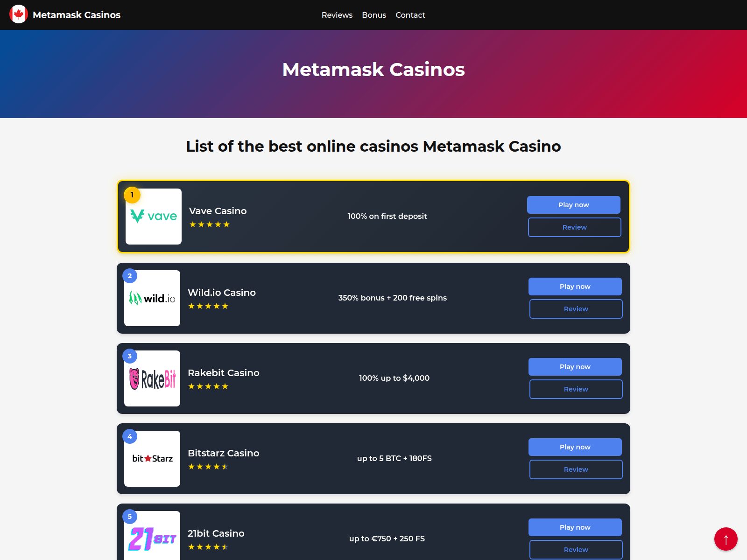Click the BitStarz casino logo
This screenshot has width=747, height=560.
click(152, 459)
